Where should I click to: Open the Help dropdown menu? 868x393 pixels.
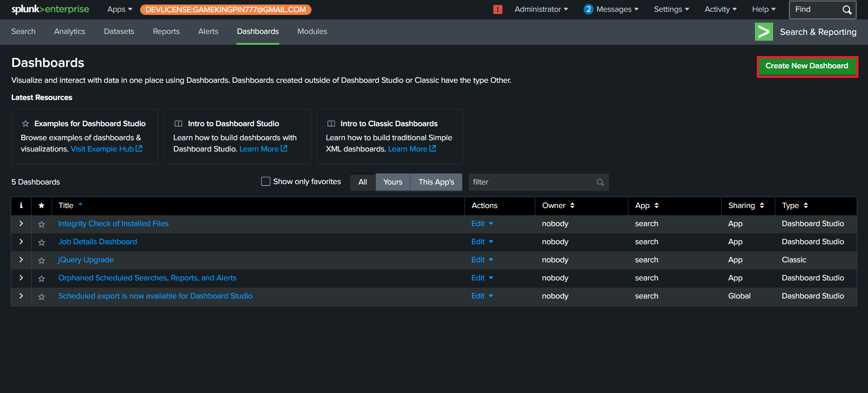(764, 9)
